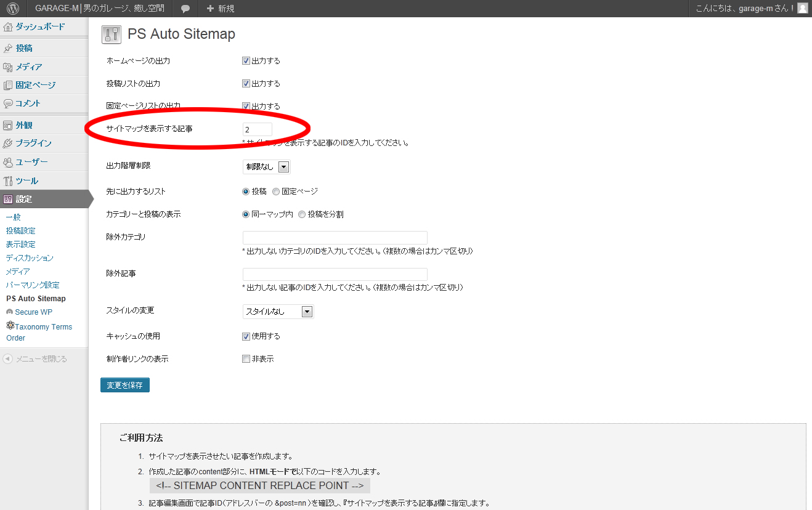Click the コメント speech bubble icon in sidebar
812x510 pixels.
(x=7, y=103)
